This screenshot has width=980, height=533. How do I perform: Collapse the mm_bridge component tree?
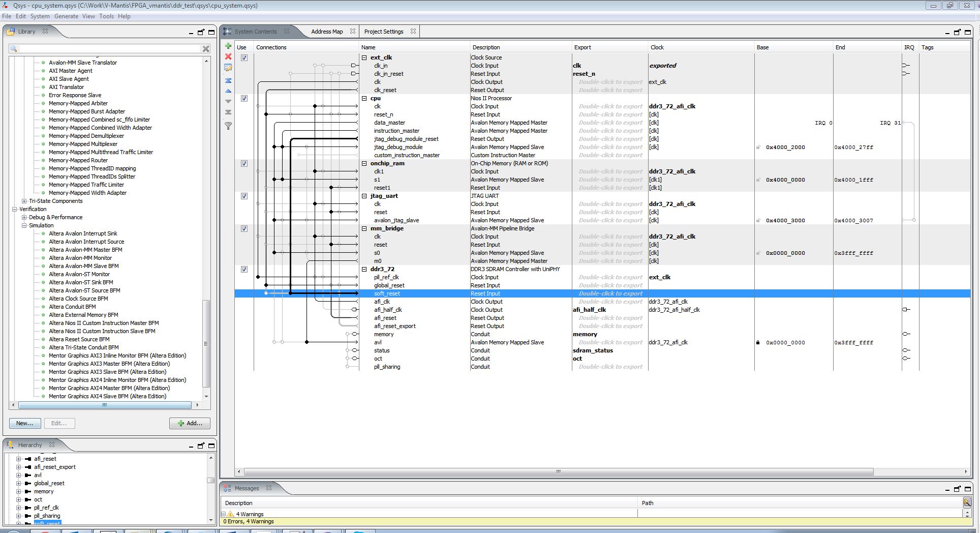click(364, 229)
